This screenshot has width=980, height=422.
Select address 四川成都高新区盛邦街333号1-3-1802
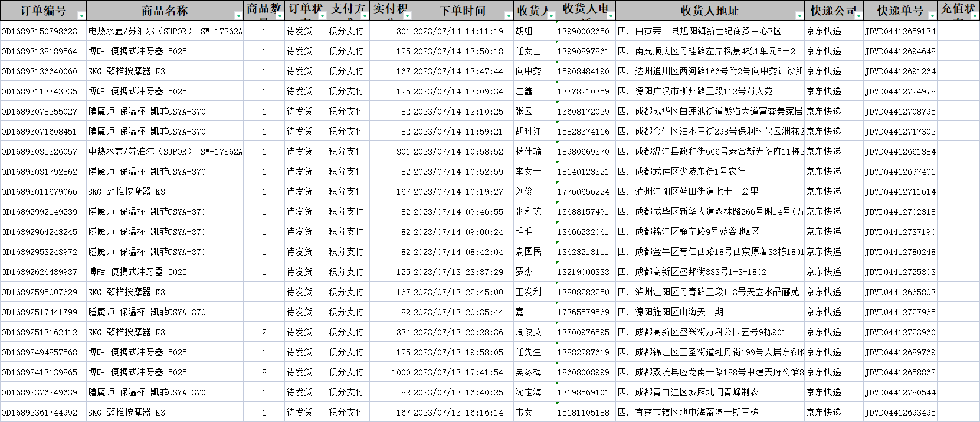(692, 272)
